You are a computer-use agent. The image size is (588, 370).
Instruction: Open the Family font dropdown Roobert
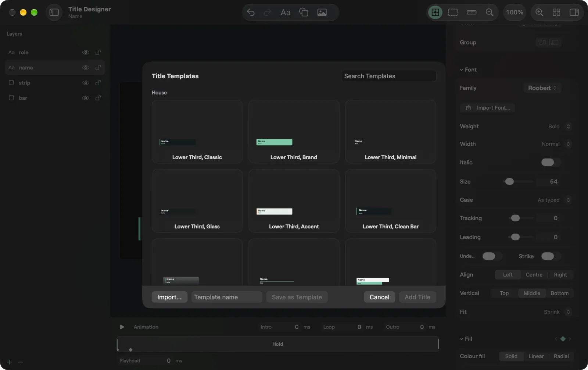point(542,88)
